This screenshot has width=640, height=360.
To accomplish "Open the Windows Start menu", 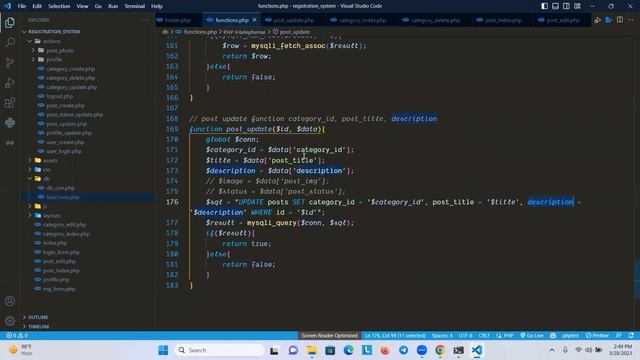I will click(163, 350).
